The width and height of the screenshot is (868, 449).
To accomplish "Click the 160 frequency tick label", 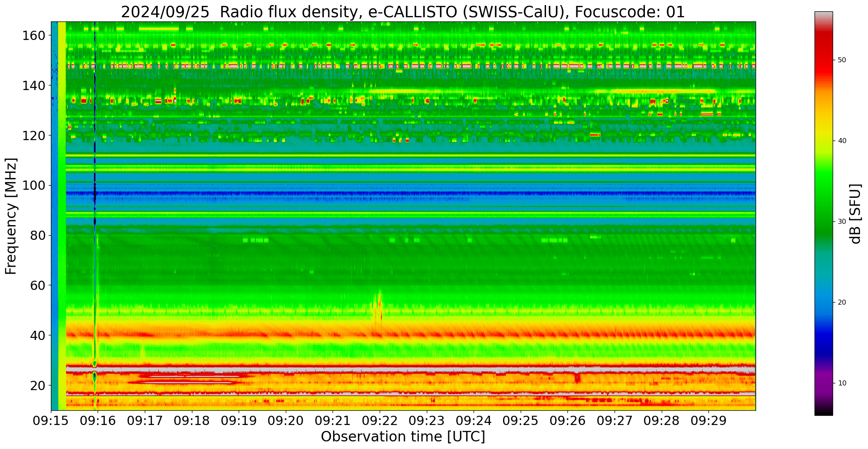I will (x=34, y=36).
